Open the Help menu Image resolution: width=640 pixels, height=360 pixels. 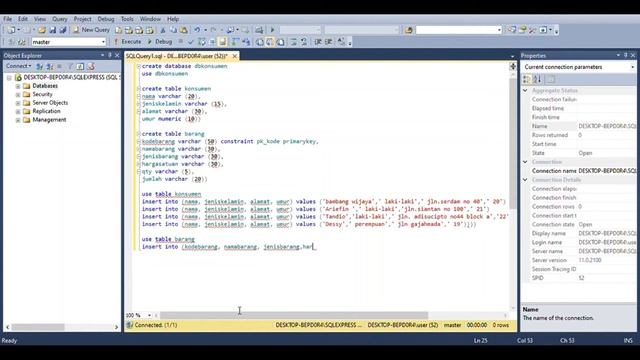point(173,19)
